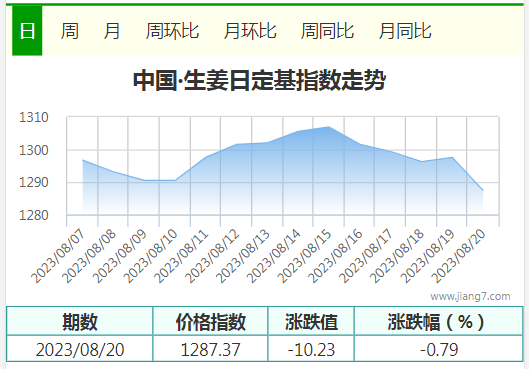
Task: Open the 周同比 tab
Action: pyautogui.click(x=327, y=31)
